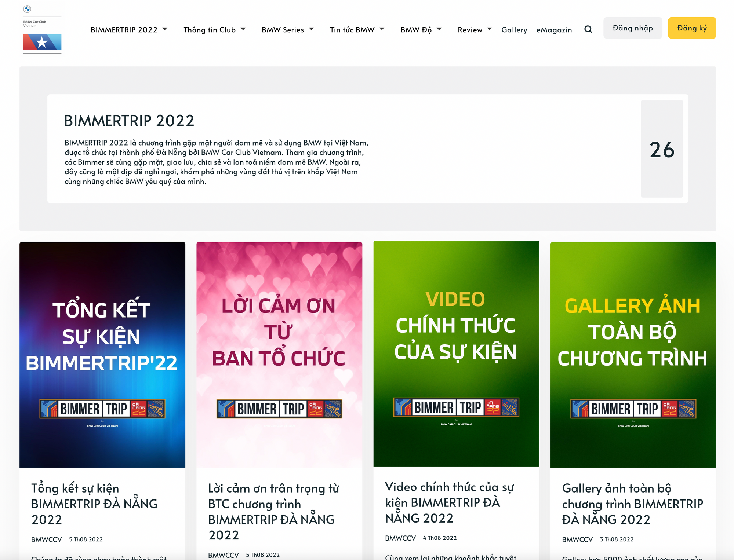734x560 pixels.
Task: Click the yellow Đăng ký button
Action: click(x=692, y=28)
